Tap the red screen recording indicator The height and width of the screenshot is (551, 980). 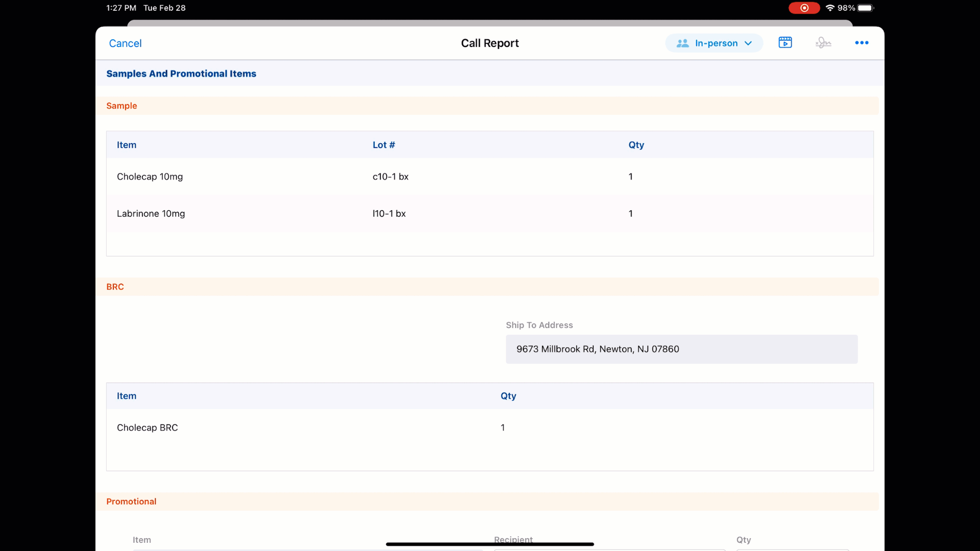pos(804,8)
